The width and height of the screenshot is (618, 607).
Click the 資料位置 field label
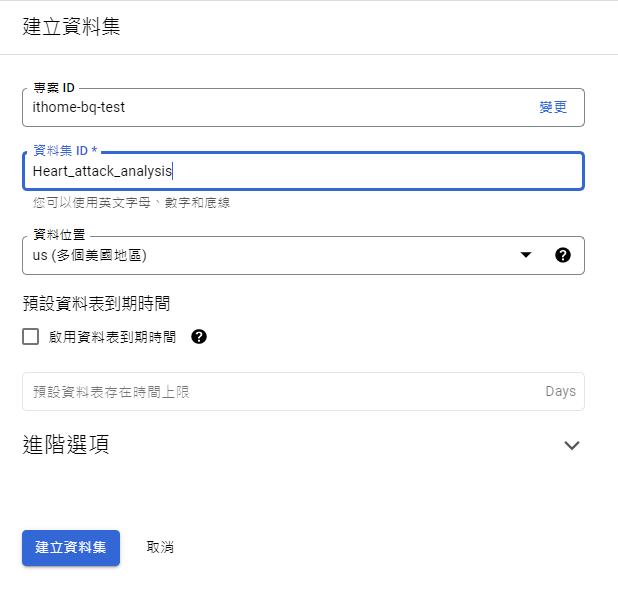point(59,235)
